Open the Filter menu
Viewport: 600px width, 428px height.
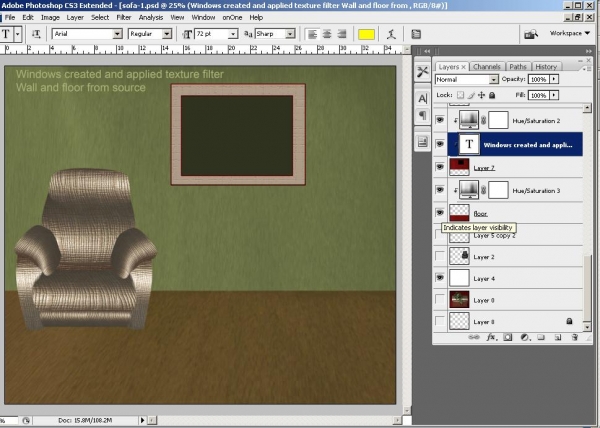point(124,18)
